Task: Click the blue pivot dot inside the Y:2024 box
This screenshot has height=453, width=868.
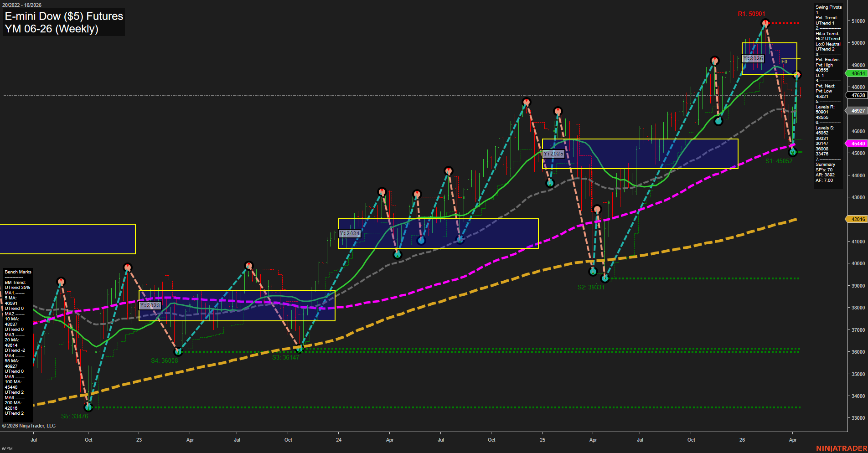Action: (421, 241)
